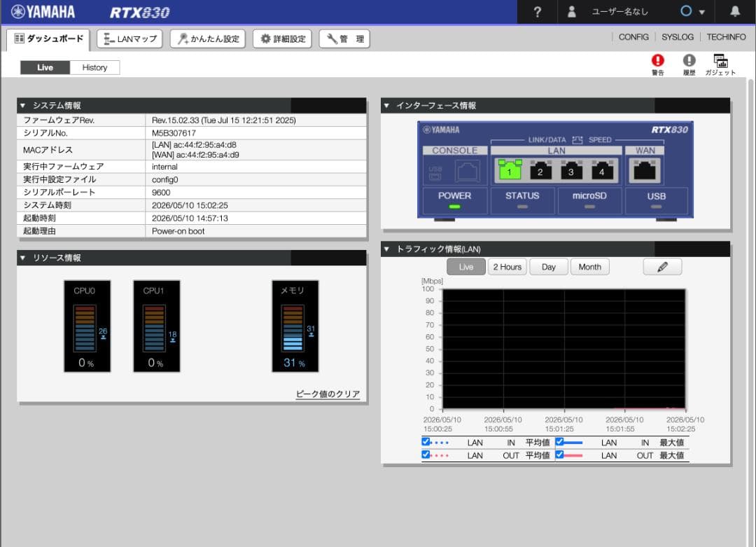The width and height of the screenshot is (756, 547).
Task: Open the circular status dropdown in header
Action: click(692, 12)
